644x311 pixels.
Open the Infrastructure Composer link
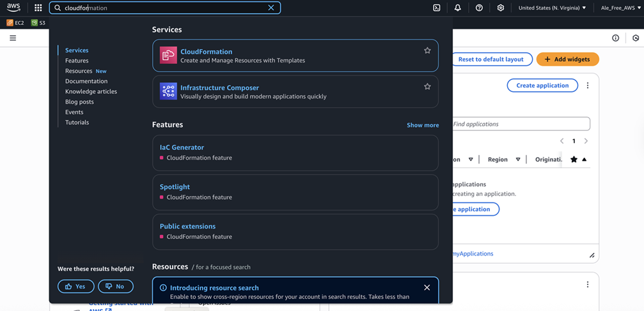[x=220, y=87]
